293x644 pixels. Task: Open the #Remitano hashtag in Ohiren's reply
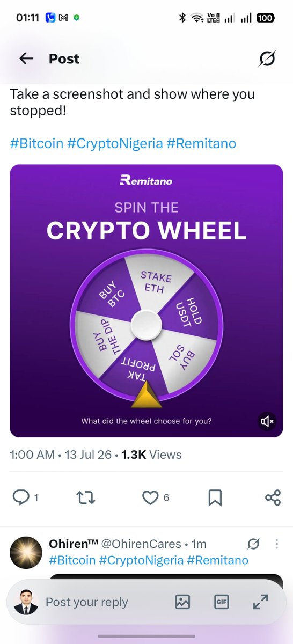click(x=217, y=560)
